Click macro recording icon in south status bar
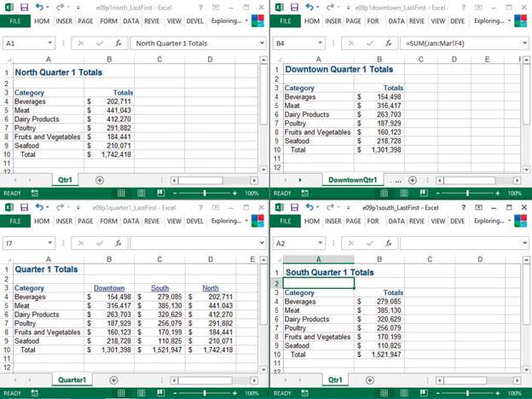This screenshot has width=532, height=399. (304, 393)
